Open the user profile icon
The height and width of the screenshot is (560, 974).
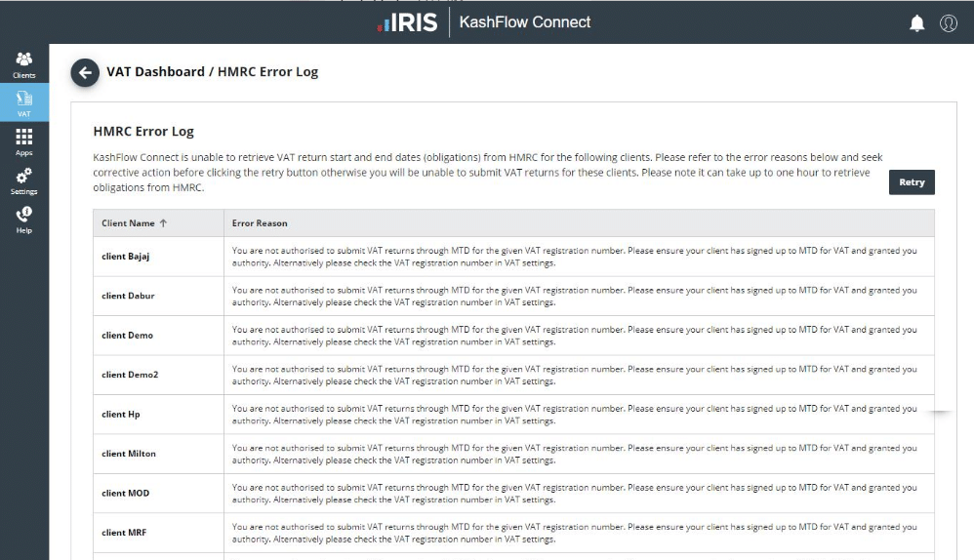[948, 23]
